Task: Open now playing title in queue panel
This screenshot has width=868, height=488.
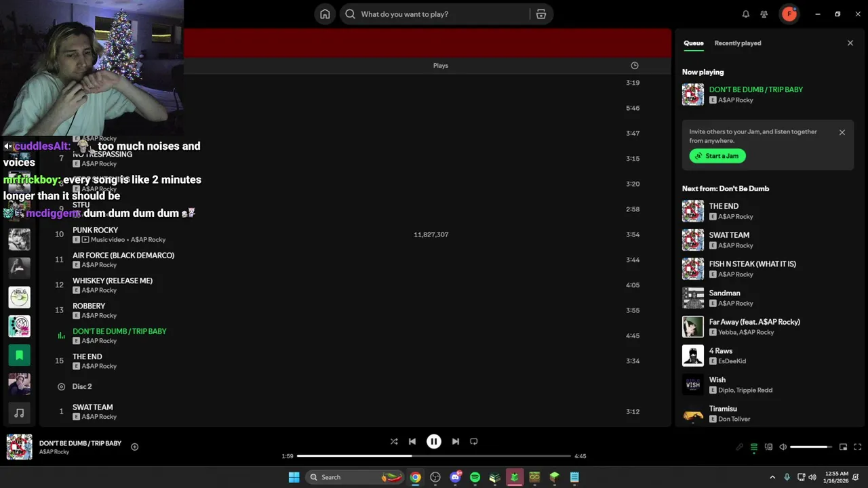Action: pos(755,89)
